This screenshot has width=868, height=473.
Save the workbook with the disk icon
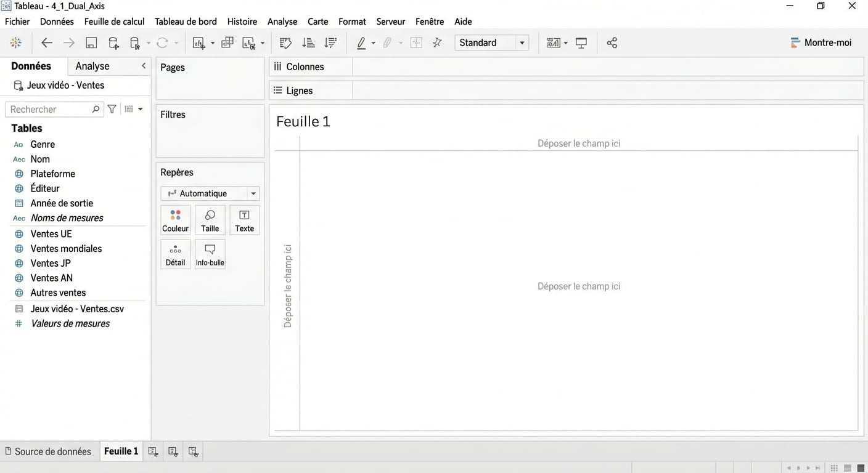[91, 42]
